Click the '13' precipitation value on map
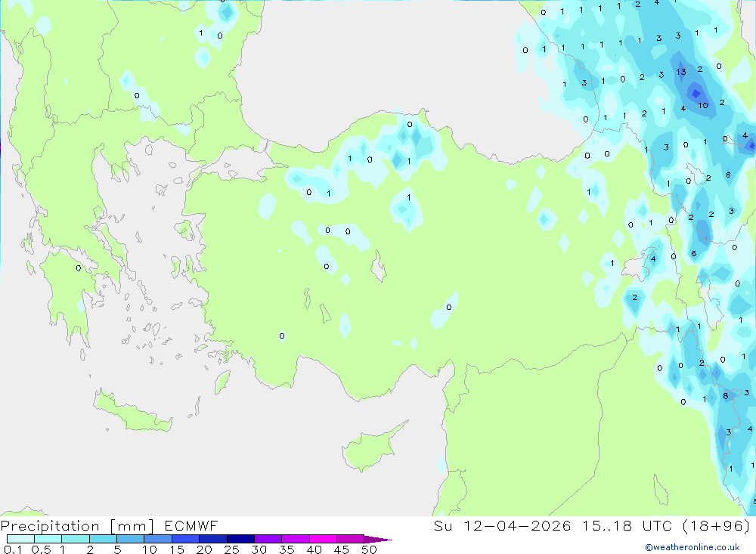 pyautogui.click(x=681, y=72)
